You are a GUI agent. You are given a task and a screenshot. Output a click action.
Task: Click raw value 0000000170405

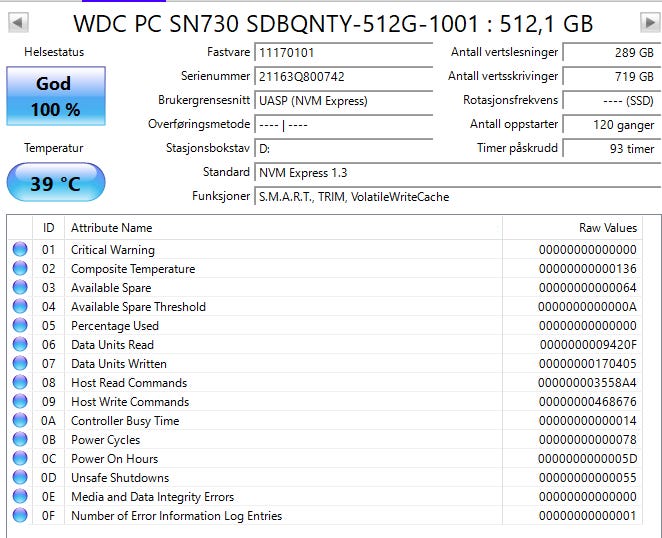click(x=588, y=364)
